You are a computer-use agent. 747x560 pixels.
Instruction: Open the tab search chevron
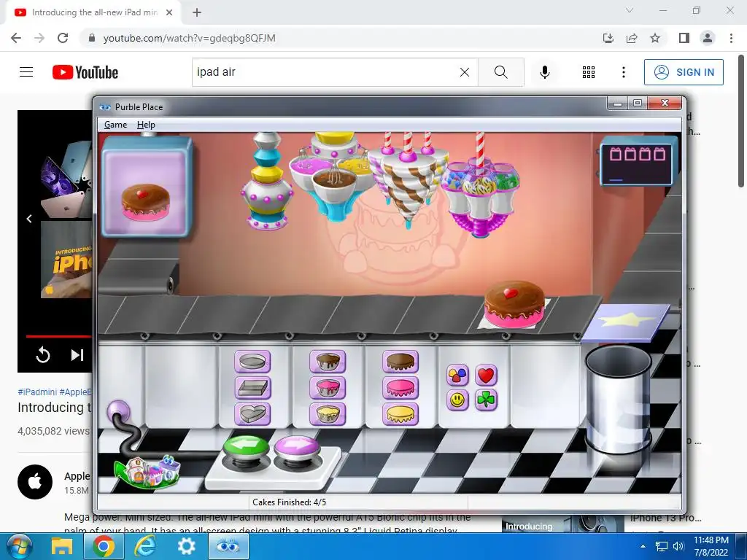(630, 10)
